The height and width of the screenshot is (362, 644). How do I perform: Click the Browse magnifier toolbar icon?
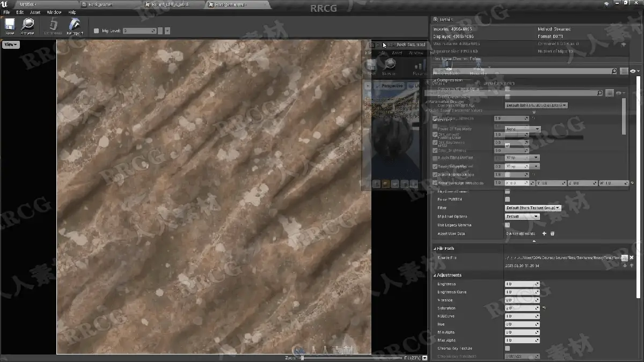(x=27, y=26)
